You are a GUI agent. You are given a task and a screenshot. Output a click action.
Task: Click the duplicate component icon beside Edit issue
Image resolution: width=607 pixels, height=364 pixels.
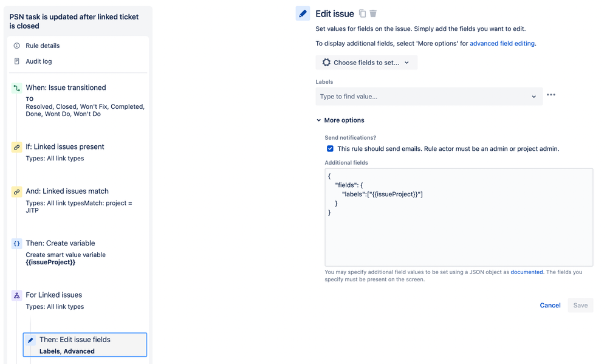(x=362, y=13)
